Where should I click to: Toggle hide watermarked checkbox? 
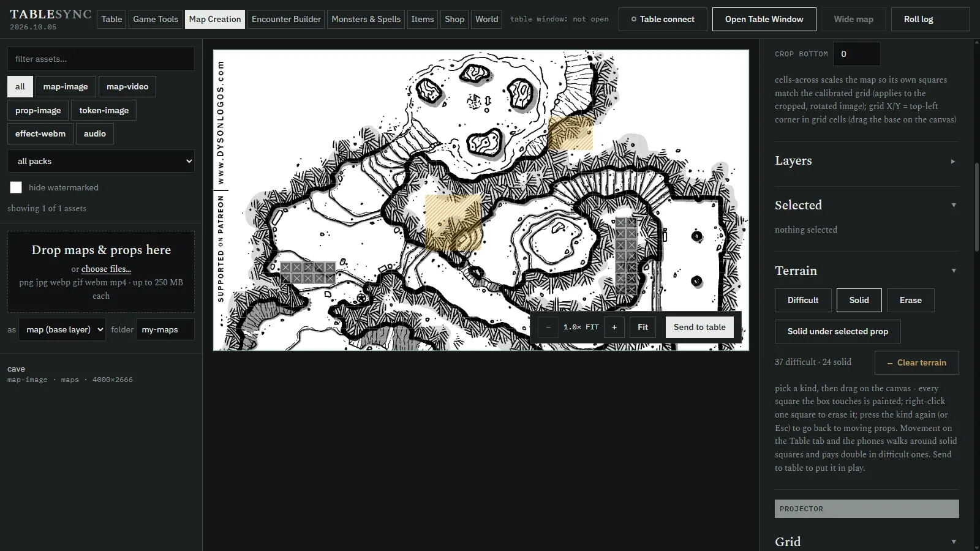[16, 187]
